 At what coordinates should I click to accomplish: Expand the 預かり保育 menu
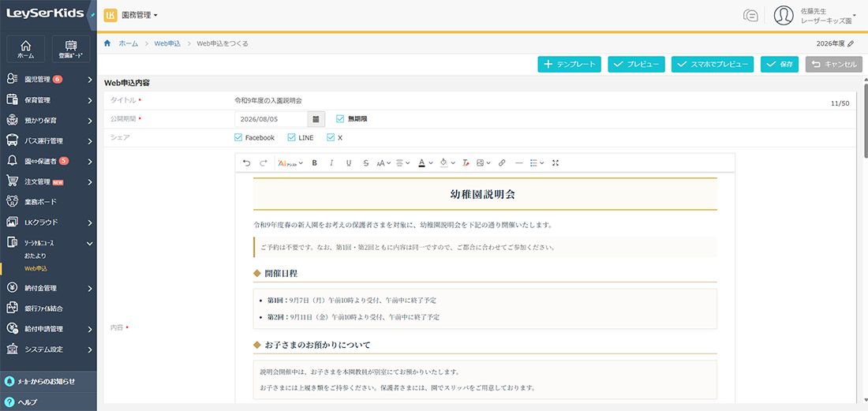48,121
